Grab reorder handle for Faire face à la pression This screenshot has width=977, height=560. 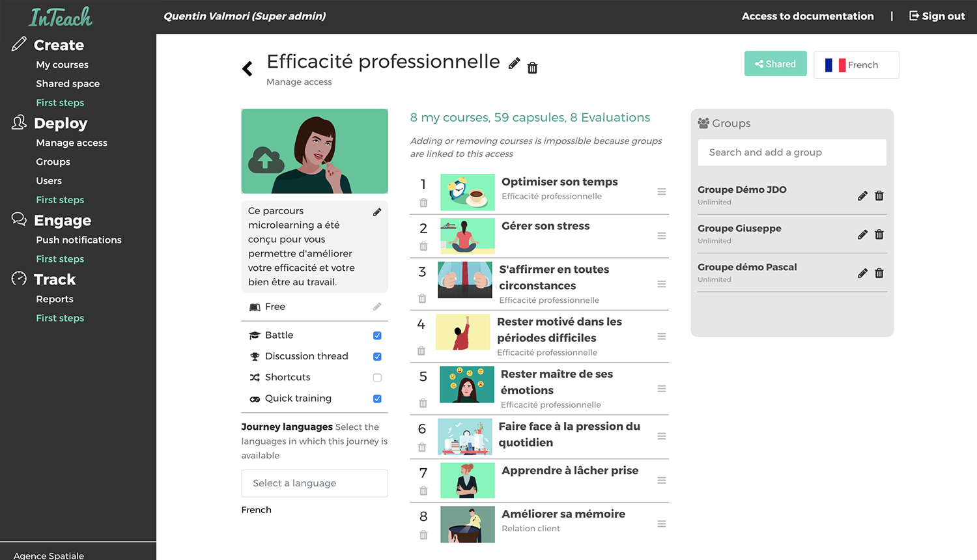pyautogui.click(x=662, y=436)
